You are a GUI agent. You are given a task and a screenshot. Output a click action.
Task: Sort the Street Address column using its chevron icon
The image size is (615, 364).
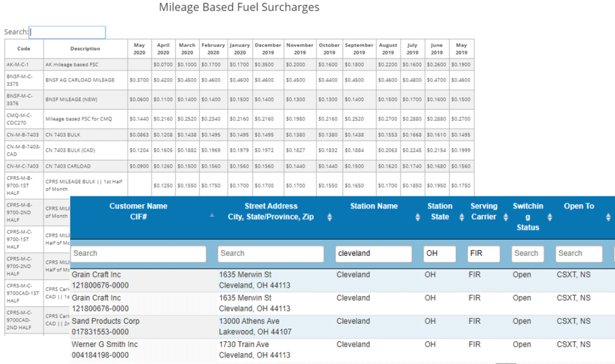click(329, 217)
